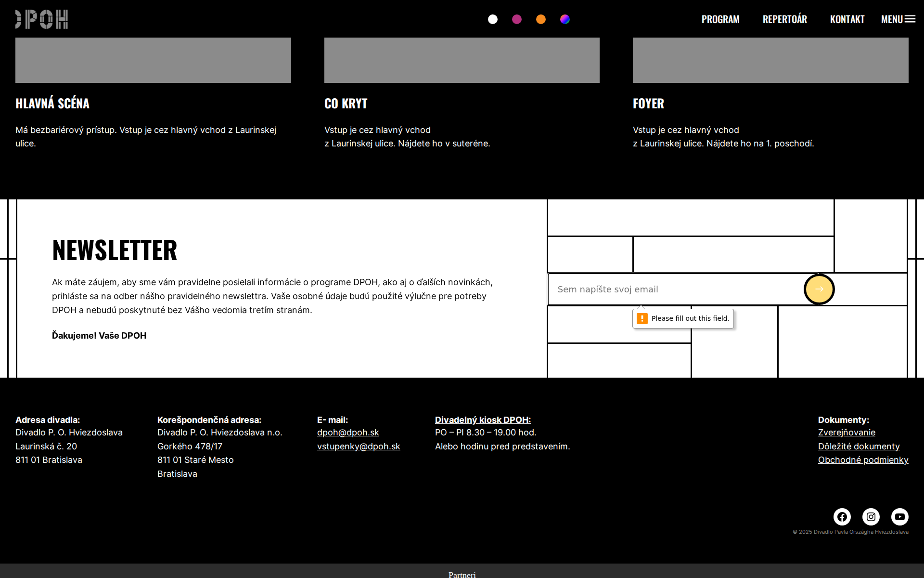Click the vstupenky@dpoh.sk email link

(x=359, y=447)
